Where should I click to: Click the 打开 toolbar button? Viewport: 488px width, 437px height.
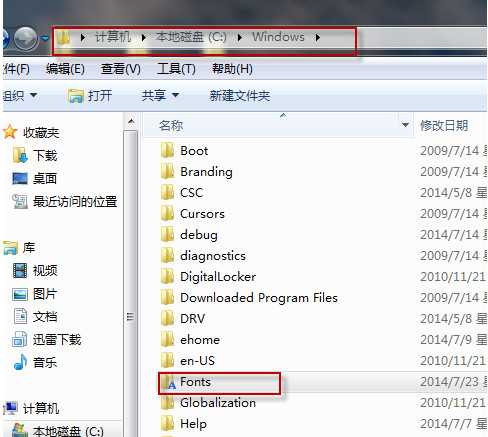[90, 96]
